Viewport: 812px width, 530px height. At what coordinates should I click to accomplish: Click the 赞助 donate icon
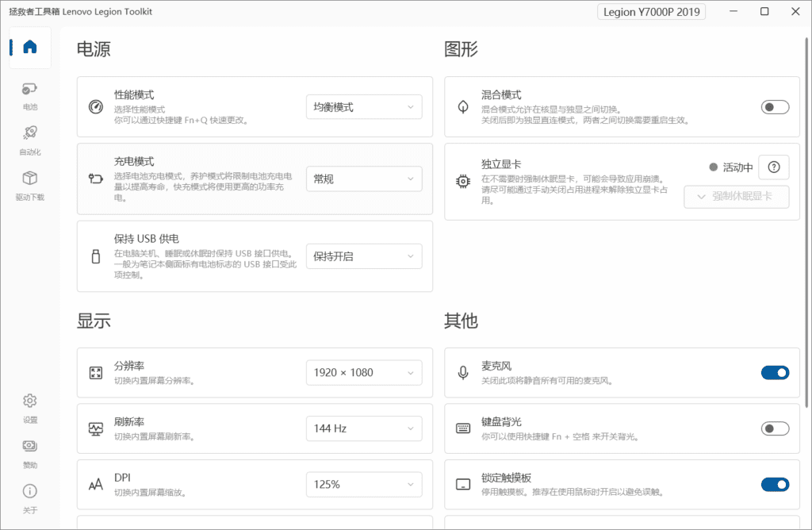(x=30, y=454)
